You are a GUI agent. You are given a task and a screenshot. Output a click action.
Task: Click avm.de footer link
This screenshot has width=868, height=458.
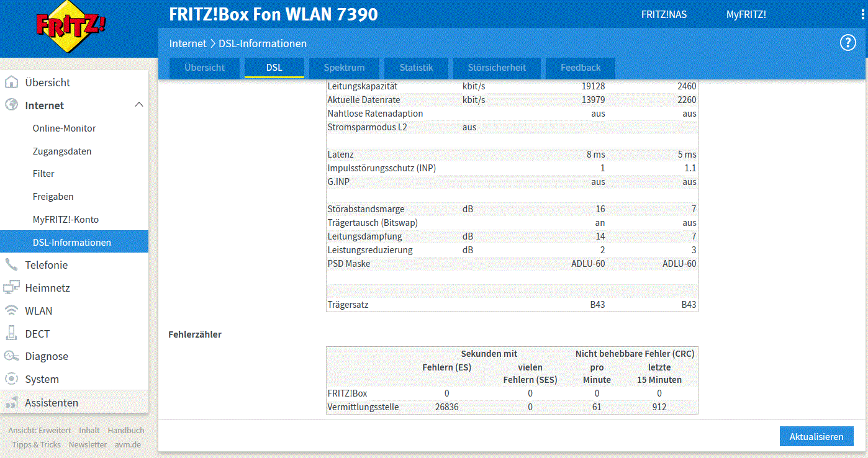[128, 444]
